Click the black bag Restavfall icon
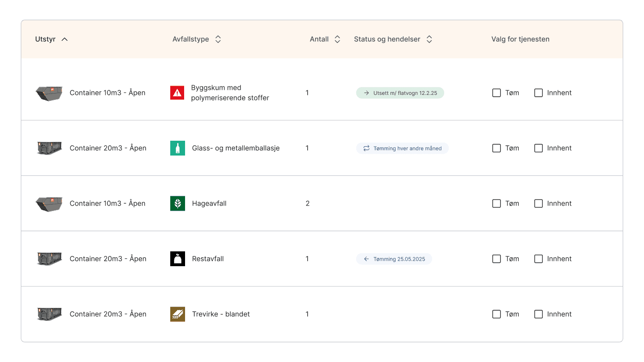This screenshot has width=644, height=362. (177, 259)
